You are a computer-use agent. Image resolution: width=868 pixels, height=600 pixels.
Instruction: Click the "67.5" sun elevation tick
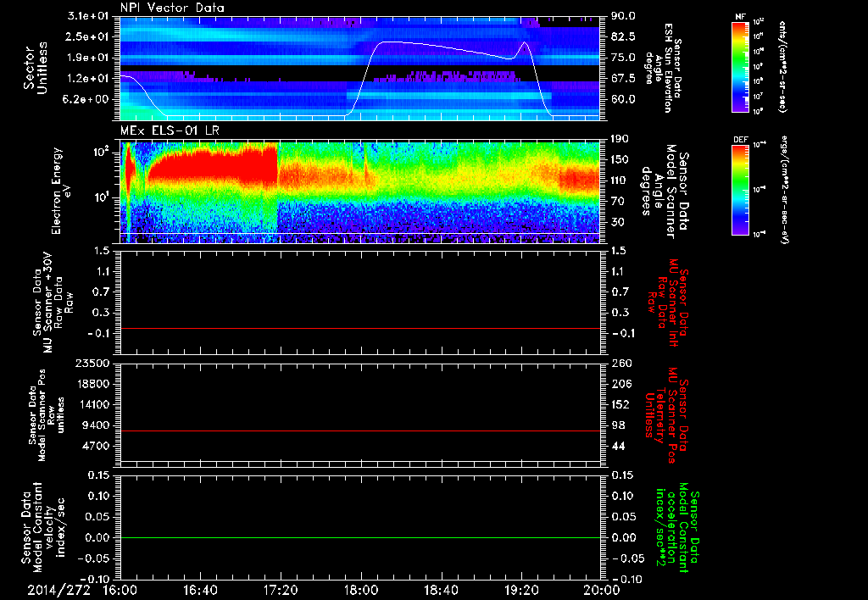(623, 79)
